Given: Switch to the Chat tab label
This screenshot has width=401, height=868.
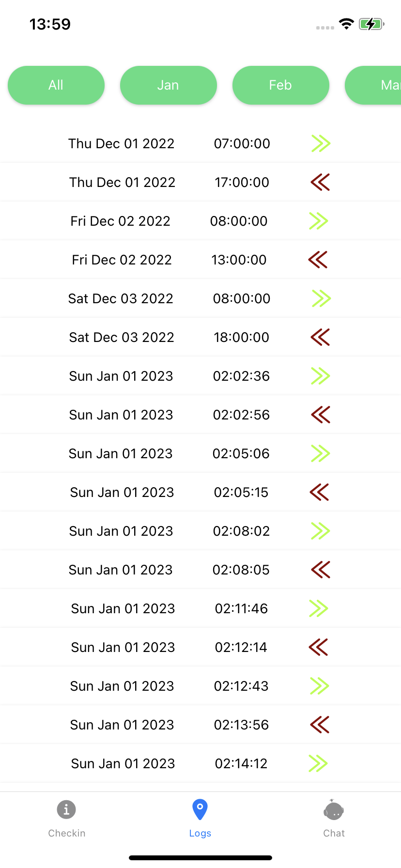Looking at the screenshot, I should pyautogui.click(x=334, y=833).
